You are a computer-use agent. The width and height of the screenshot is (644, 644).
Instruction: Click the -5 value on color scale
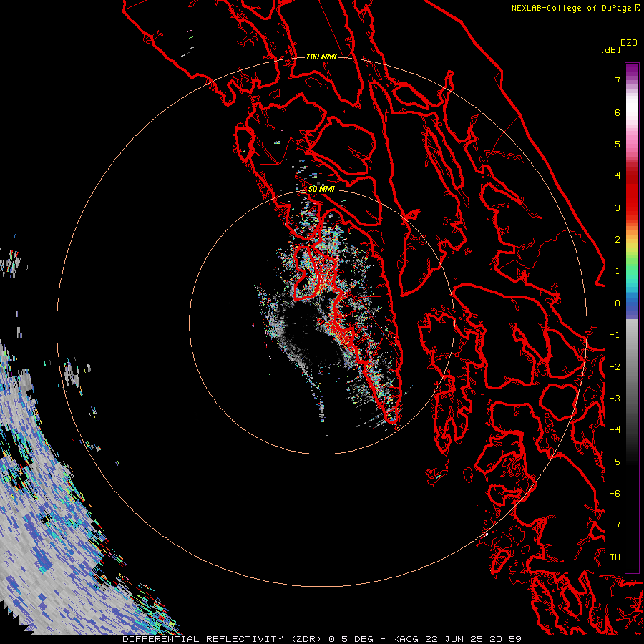(x=615, y=462)
